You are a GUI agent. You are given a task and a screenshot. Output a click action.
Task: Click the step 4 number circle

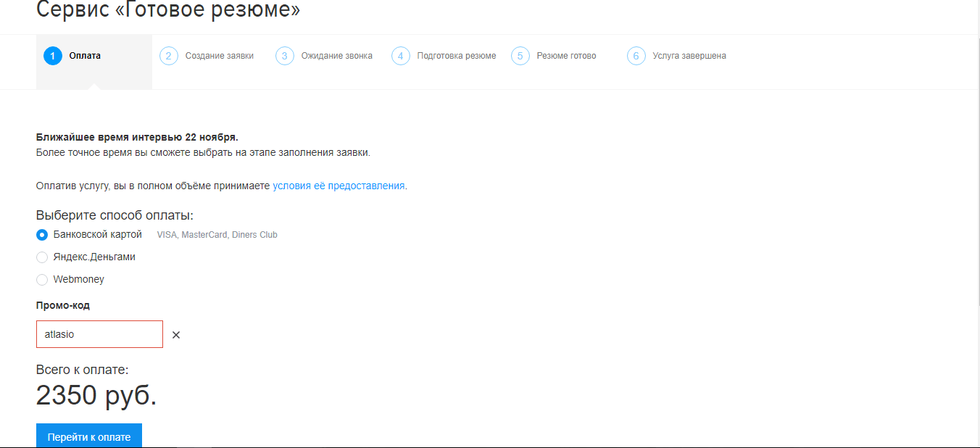[401, 56]
